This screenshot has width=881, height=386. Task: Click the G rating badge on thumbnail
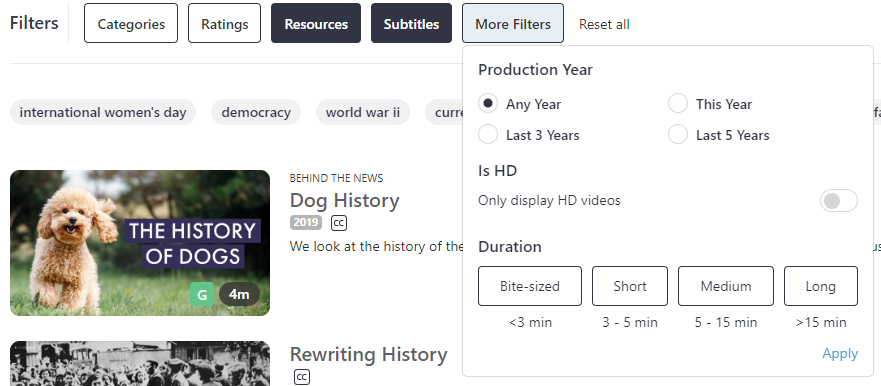pyautogui.click(x=202, y=294)
